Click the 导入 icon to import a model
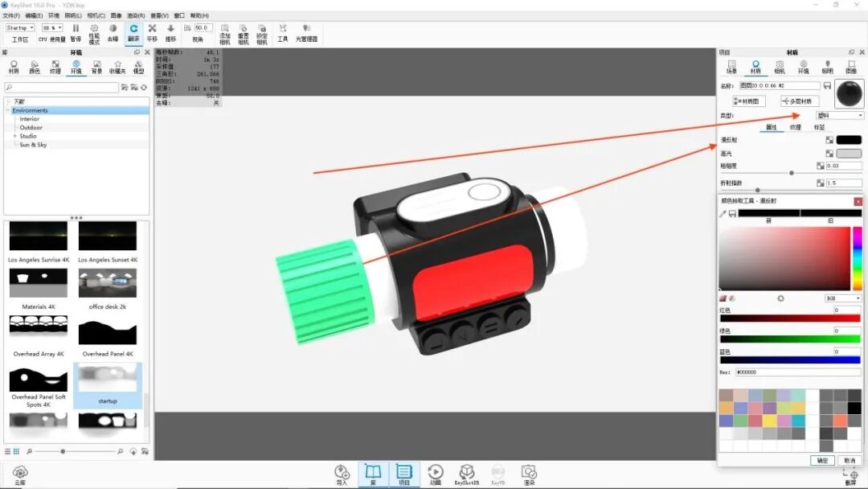 pos(342,475)
